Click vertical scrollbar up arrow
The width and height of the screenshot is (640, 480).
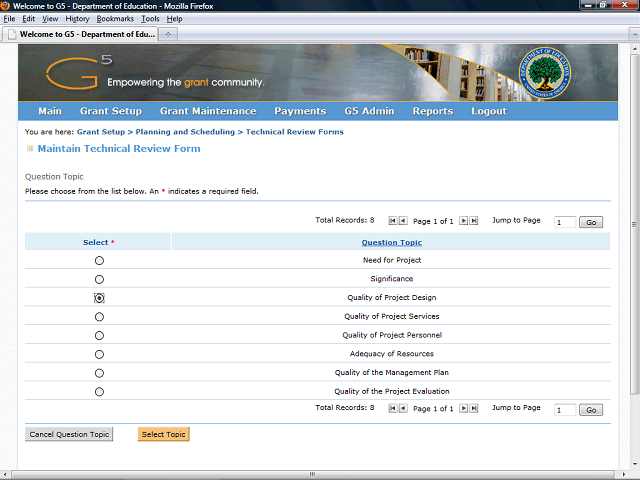634,48
